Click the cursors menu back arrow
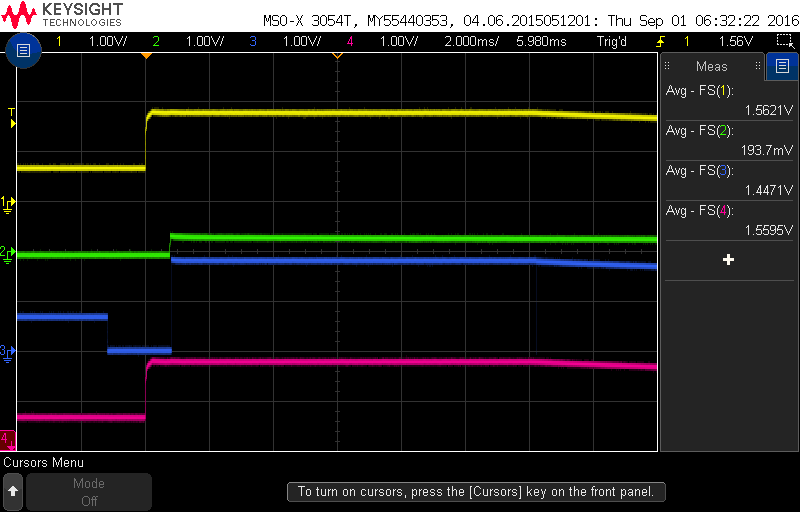800x512 pixels. tap(13, 492)
